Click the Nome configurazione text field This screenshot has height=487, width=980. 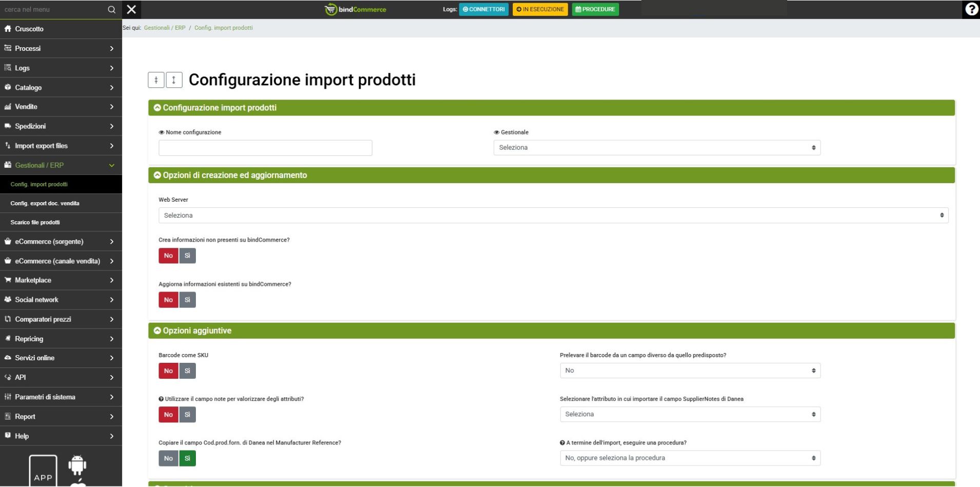pos(265,148)
